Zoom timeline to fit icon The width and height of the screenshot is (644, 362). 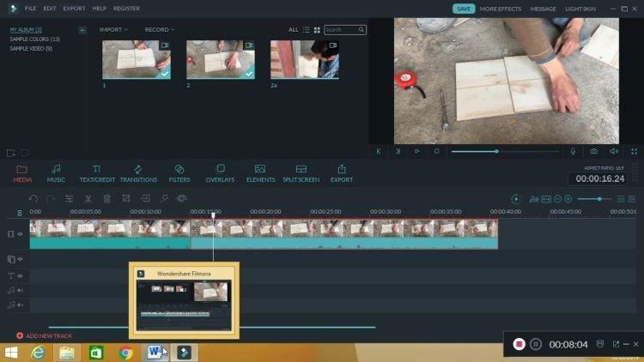[x=546, y=199]
